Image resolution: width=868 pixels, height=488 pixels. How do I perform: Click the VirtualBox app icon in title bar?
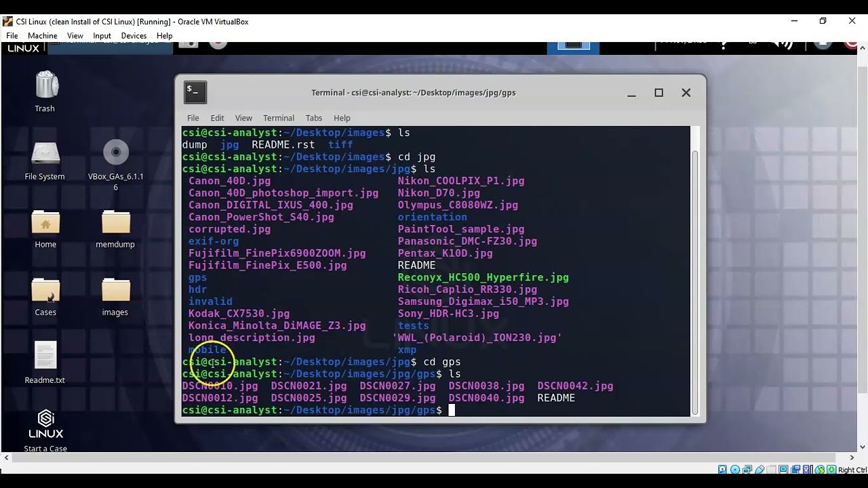[8, 21]
